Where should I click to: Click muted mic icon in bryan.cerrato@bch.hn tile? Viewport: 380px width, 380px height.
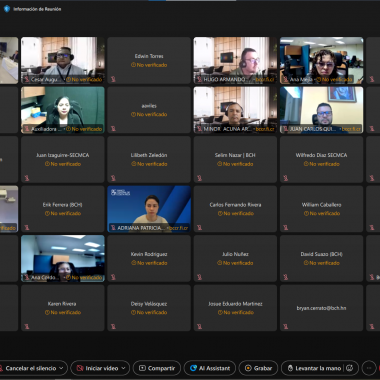click(286, 327)
